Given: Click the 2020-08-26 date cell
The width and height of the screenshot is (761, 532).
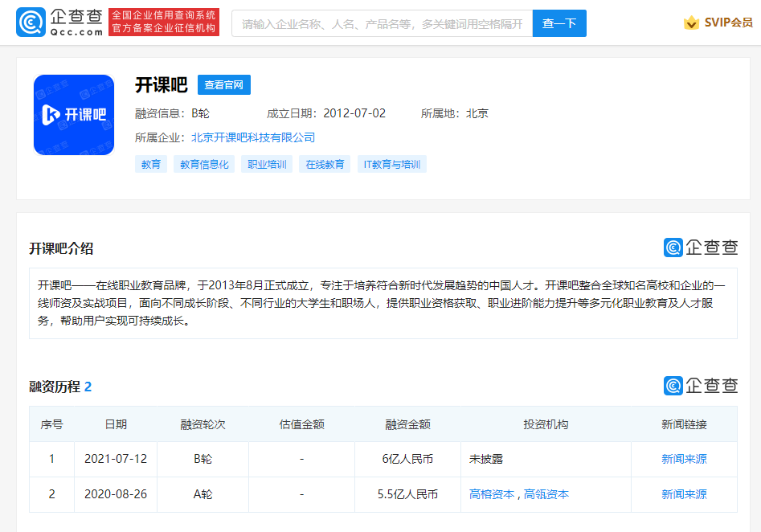Looking at the screenshot, I should [116, 494].
